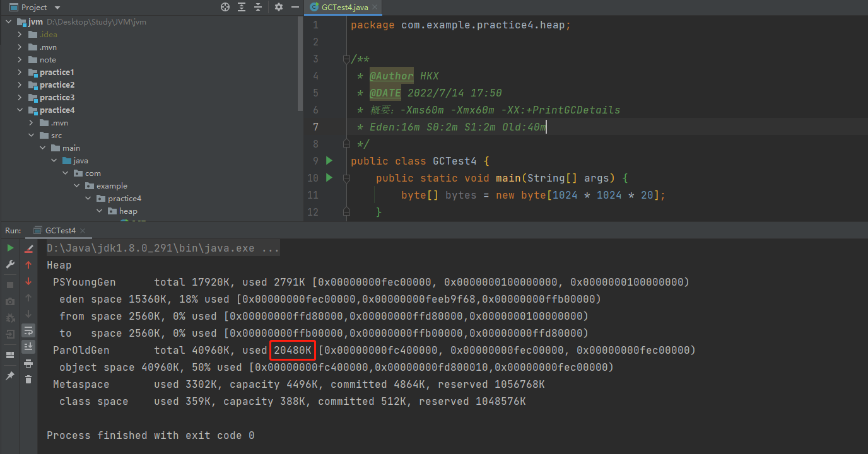
Task: Fold javadoc comment at line 3
Action: (346, 59)
